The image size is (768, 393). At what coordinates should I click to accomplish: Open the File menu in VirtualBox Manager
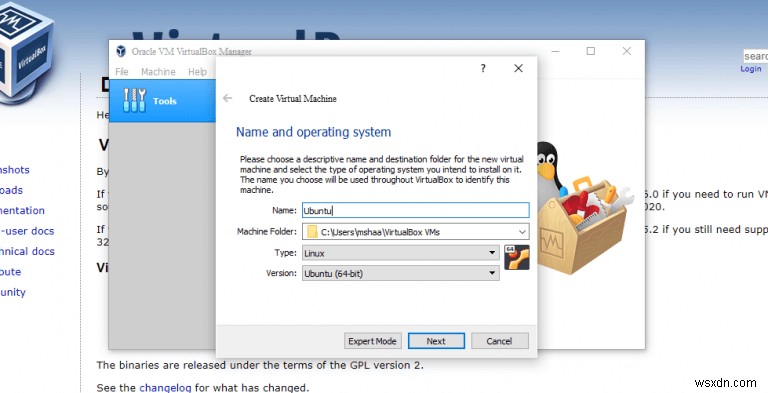pyautogui.click(x=121, y=72)
